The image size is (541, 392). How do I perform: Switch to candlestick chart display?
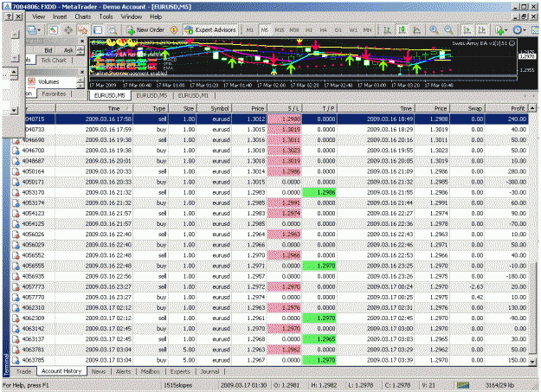[402, 30]
